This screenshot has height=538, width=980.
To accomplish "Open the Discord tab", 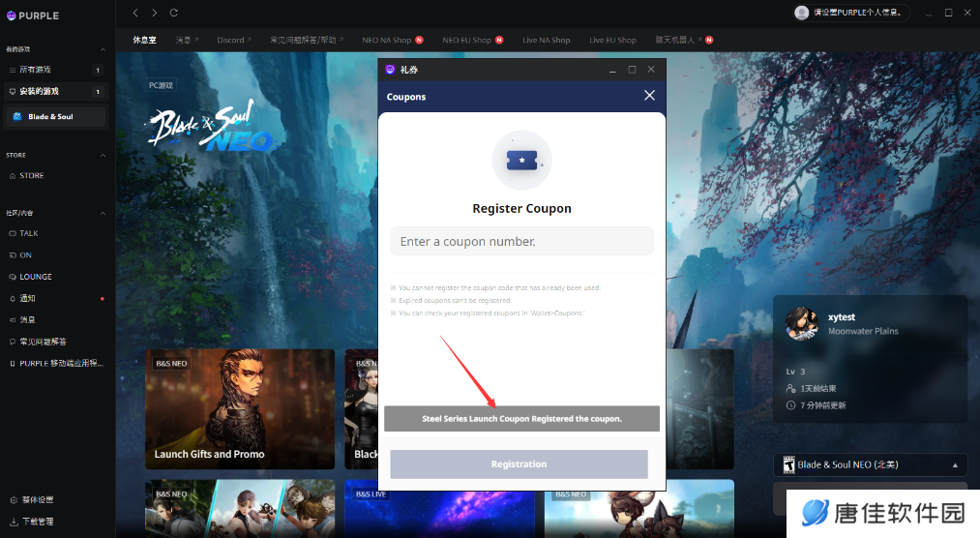I will pos(234,40).
